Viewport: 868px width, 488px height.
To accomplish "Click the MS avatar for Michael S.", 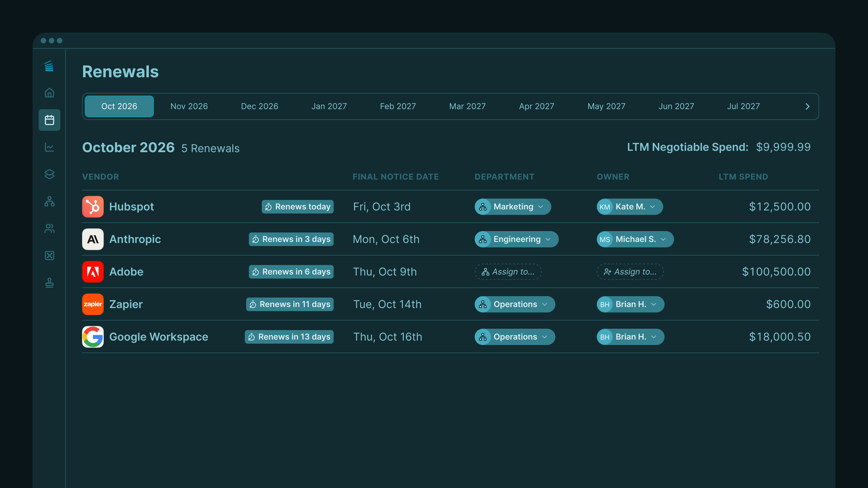I will click(x=605, y=239).
